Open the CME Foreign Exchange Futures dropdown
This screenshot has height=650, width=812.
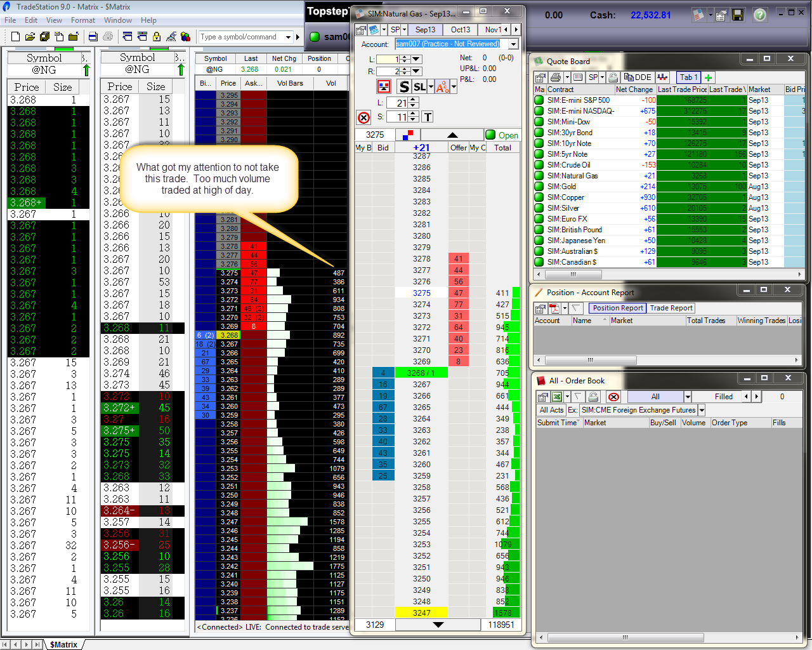(x=702, y=410)
